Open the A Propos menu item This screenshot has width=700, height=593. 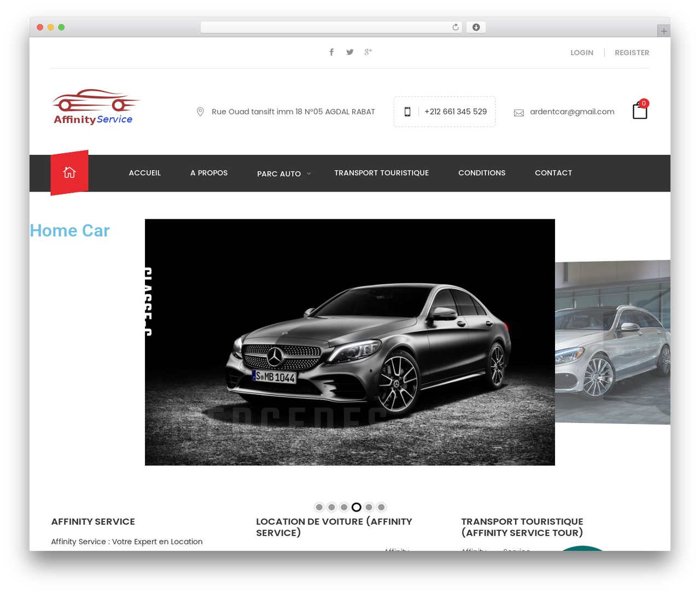coord(209,173)
